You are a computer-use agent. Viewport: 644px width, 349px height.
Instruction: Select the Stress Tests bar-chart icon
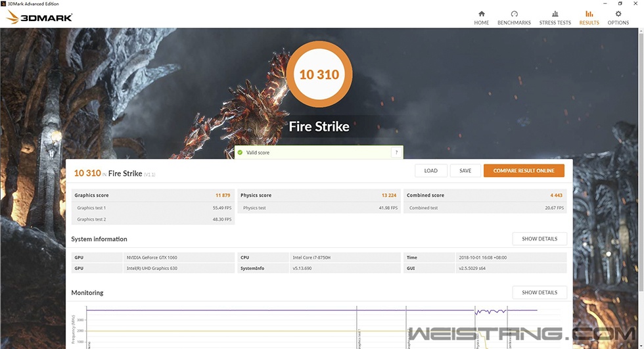(555, 14)
